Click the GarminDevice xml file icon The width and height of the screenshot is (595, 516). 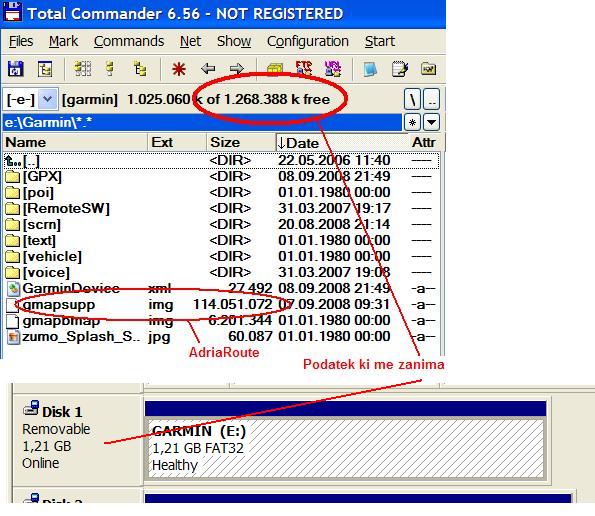pyautogui.click(x=13, y=289)
